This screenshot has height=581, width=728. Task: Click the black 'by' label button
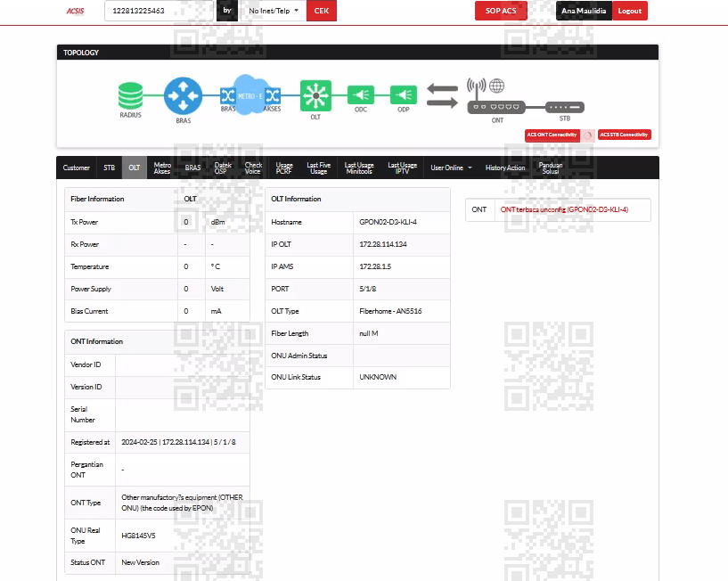227,10
